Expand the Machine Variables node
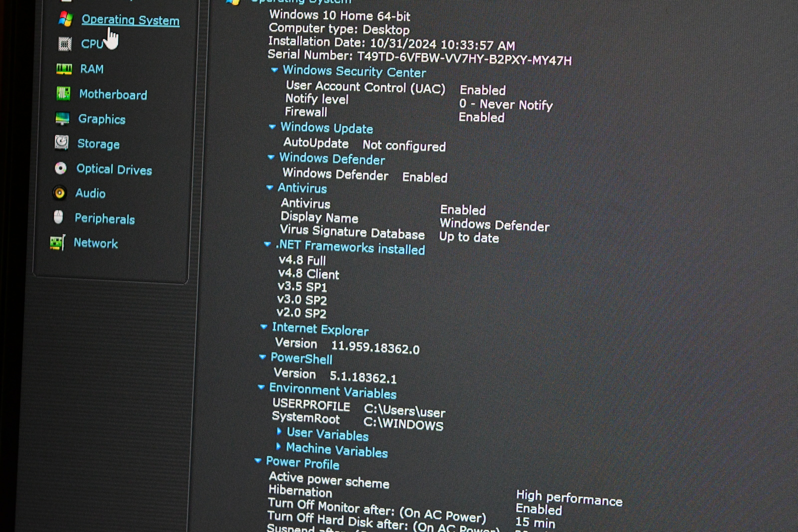This screenshot has width=798, height=532. 278,446
